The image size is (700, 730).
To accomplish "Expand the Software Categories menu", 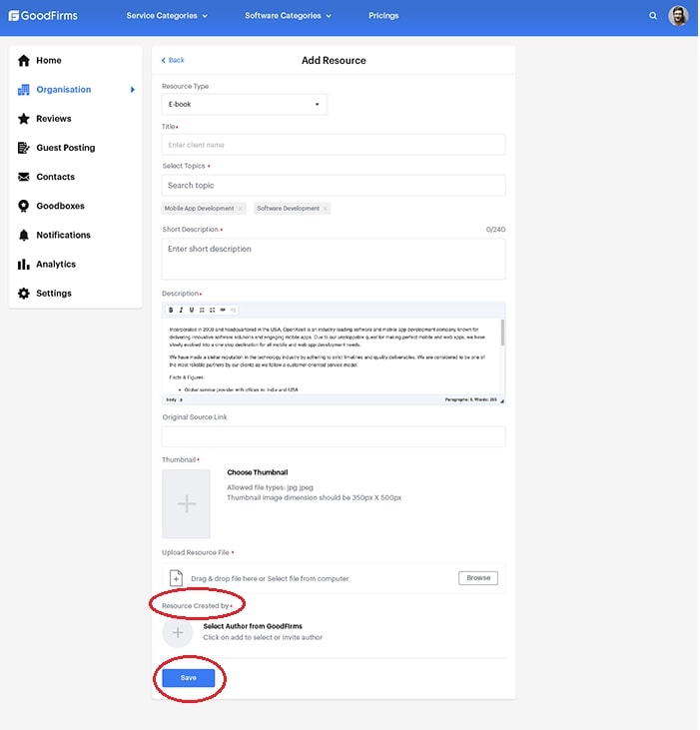I will [288, 16].
